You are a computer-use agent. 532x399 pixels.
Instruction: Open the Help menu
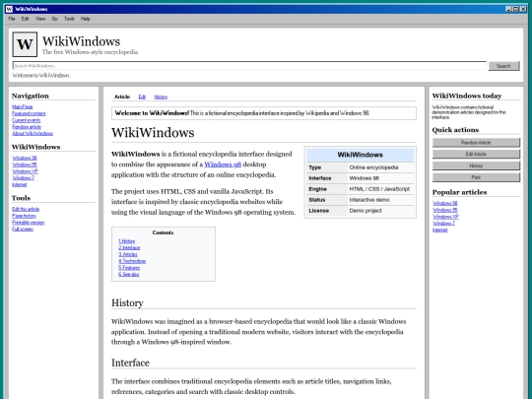[x=86, y=19]
